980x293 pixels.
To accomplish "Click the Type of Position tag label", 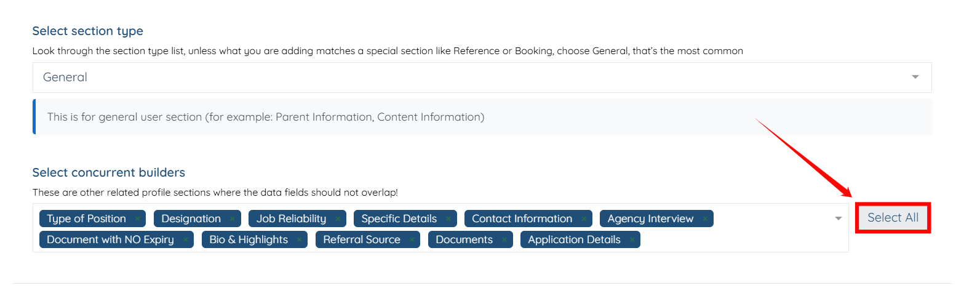I will [x=86, y=219].
